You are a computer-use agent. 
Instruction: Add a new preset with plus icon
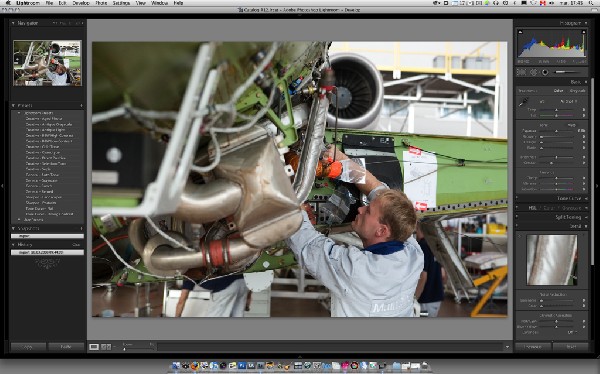82,105
